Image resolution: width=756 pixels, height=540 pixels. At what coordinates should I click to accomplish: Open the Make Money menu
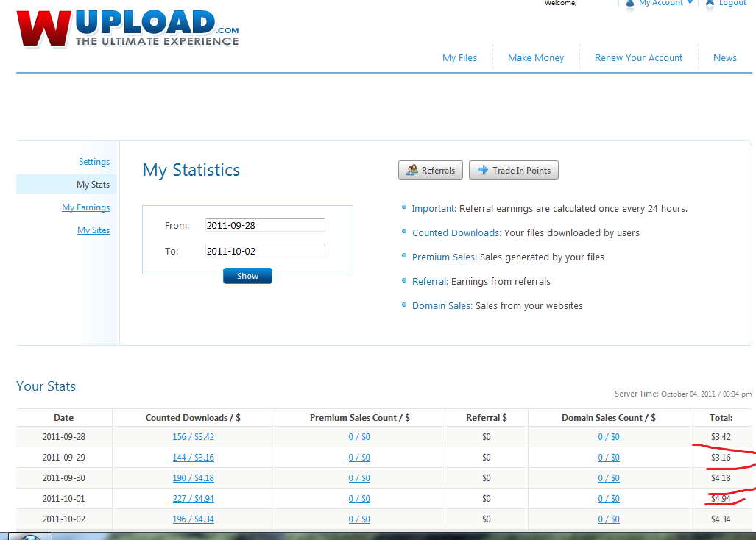[x=536, y=58]
